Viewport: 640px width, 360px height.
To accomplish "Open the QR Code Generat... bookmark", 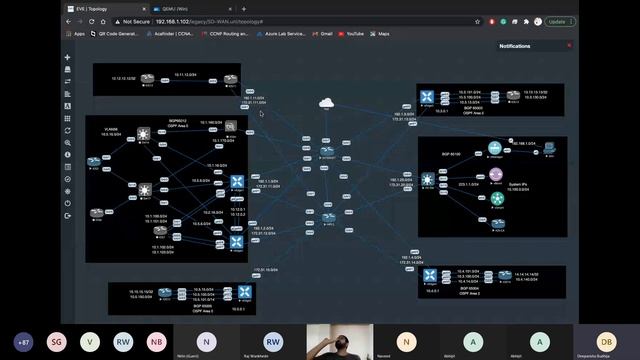I will point(114,34).
